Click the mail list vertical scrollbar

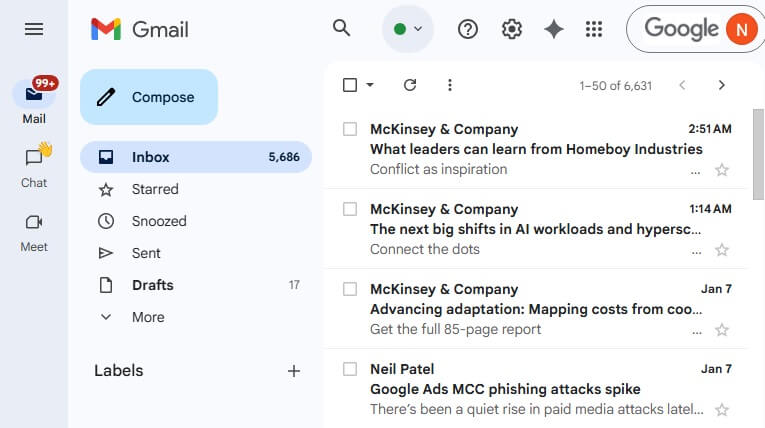[758, 154]
